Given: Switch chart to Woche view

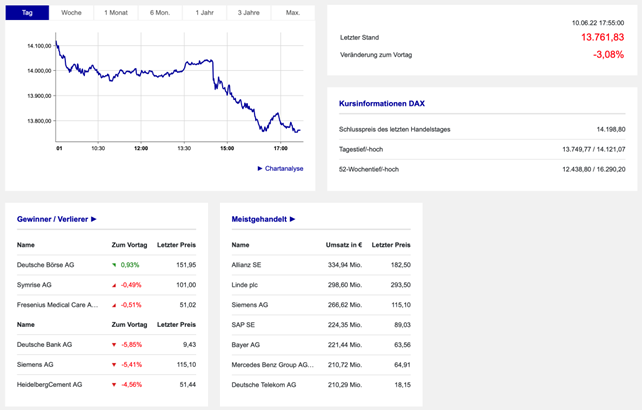Looking at the screenshot, I should pos(71,13).
